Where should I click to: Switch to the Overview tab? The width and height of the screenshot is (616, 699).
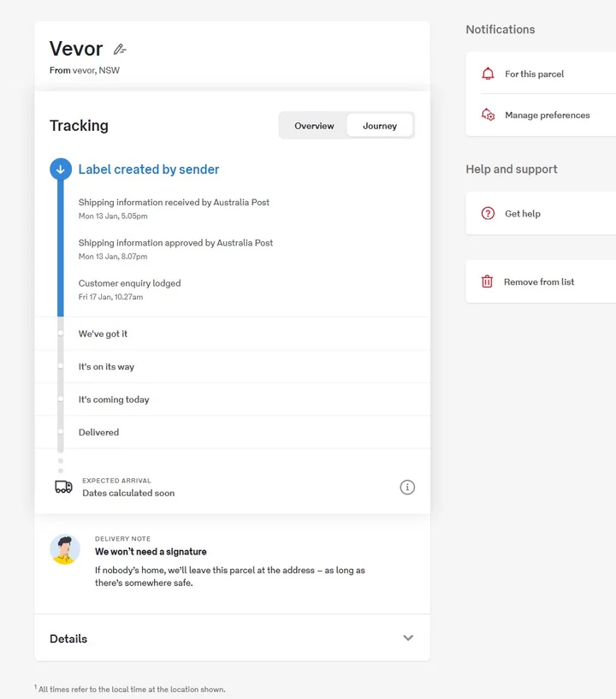click(x=314, y=125)
